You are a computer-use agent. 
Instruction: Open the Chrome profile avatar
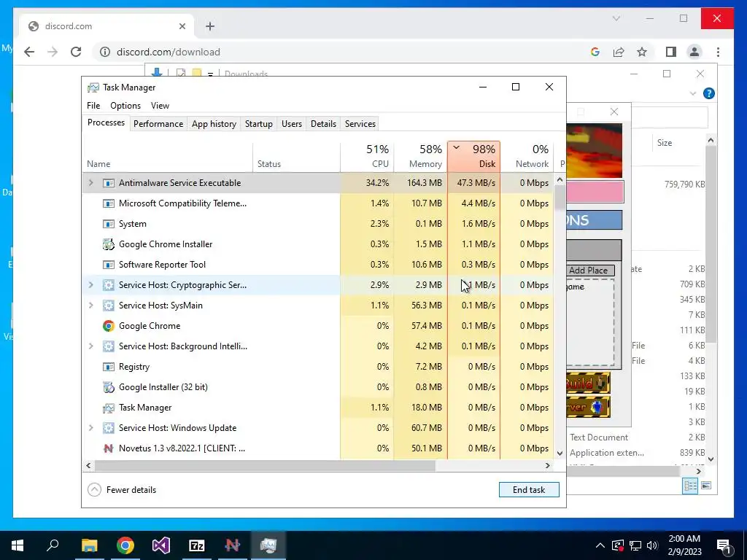point(694,52)
